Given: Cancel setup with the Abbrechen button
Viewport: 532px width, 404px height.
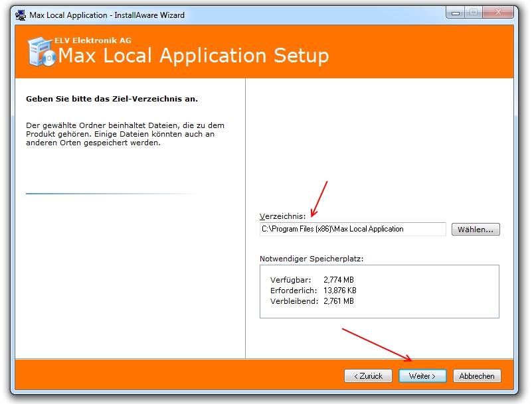Looking at the screenshot, I should pyautogui.click(x=477, y=376).
